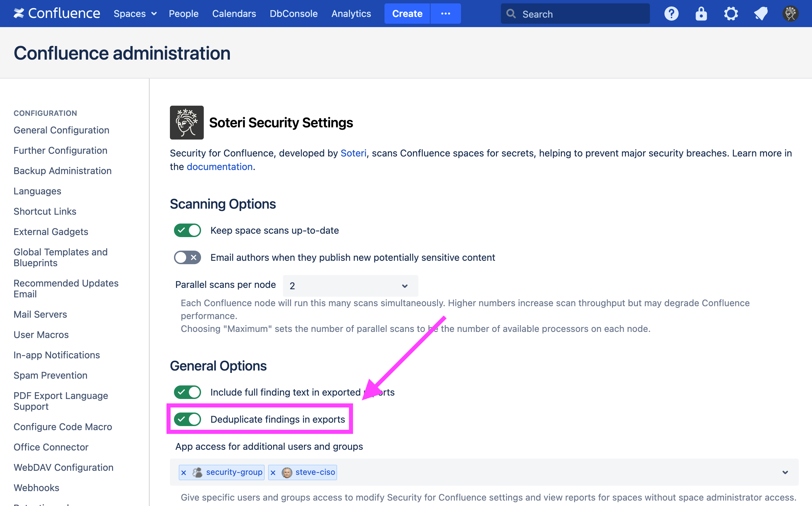The image size is (812, 506).
Task: Click the admin lock icon
Action: pos(701,14)
